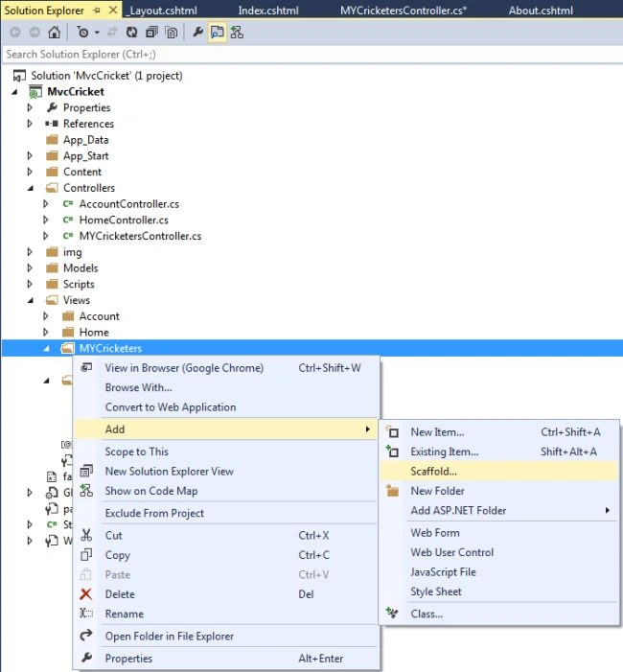Expand the App_Start folder
Viewport: 623px width, 672px height.
tap(30, 155)
